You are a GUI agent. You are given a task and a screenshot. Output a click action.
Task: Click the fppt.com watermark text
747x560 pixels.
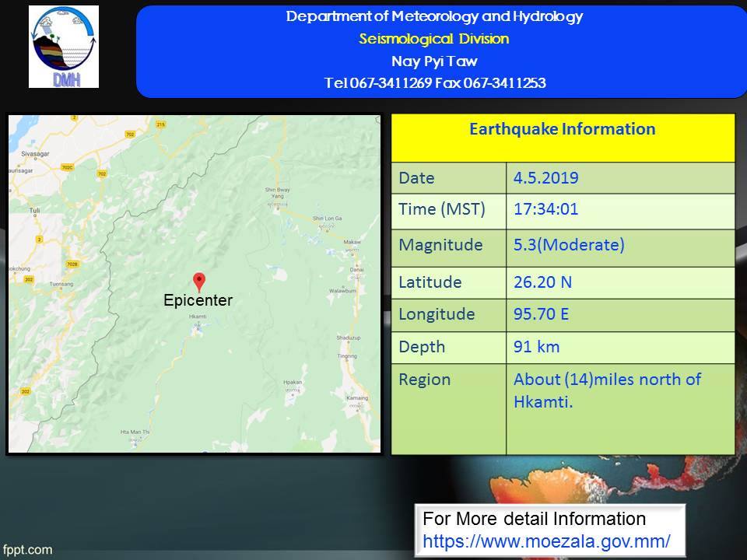(x=27, y=550)
